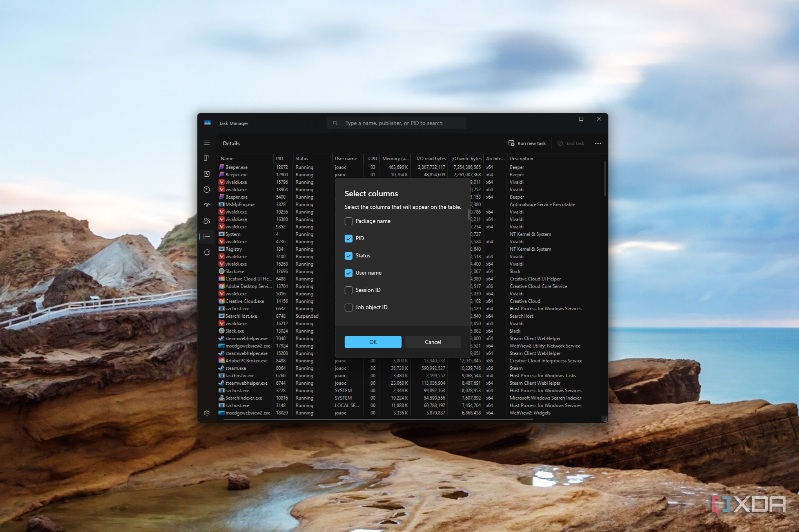The height and width of the screenshot is (532, 799).
Task: Enable the Session ID checkbox
Action: click(x=349, y=290)
